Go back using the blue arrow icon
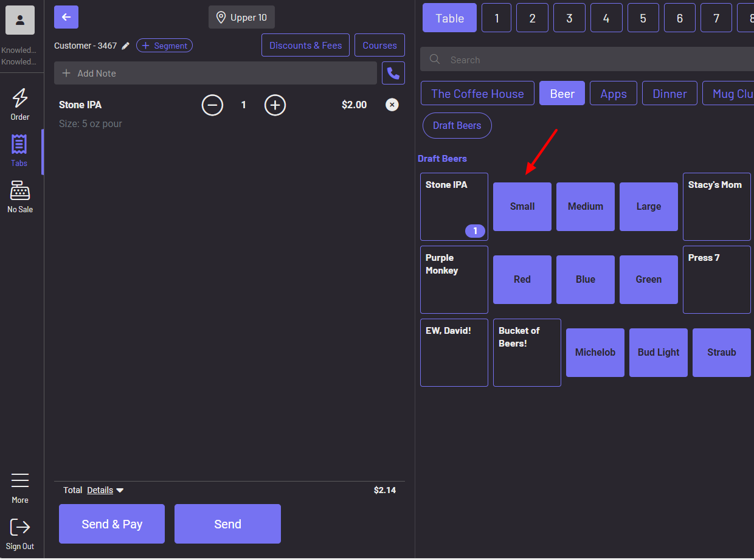Viewport: 754px width, 560px height. [66, 17]
